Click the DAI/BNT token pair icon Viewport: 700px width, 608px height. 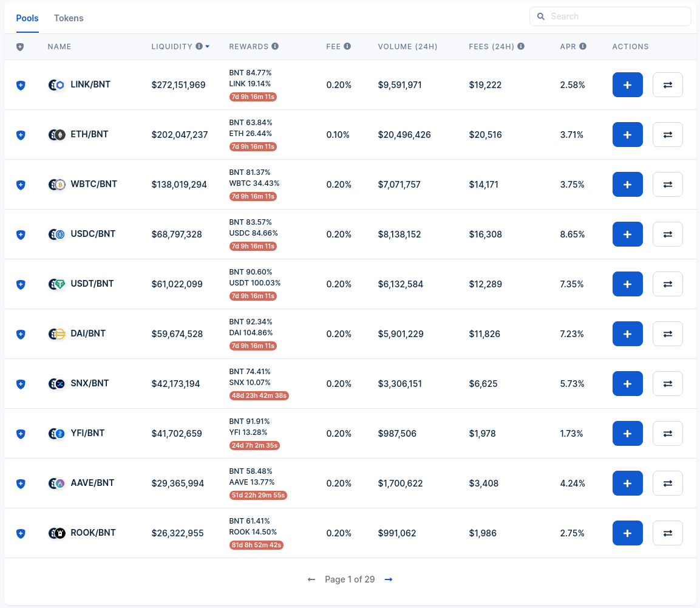(x=56, y=333)
